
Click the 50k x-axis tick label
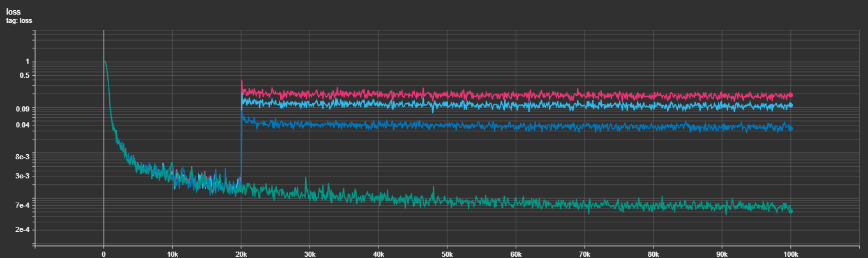[447, 253]
